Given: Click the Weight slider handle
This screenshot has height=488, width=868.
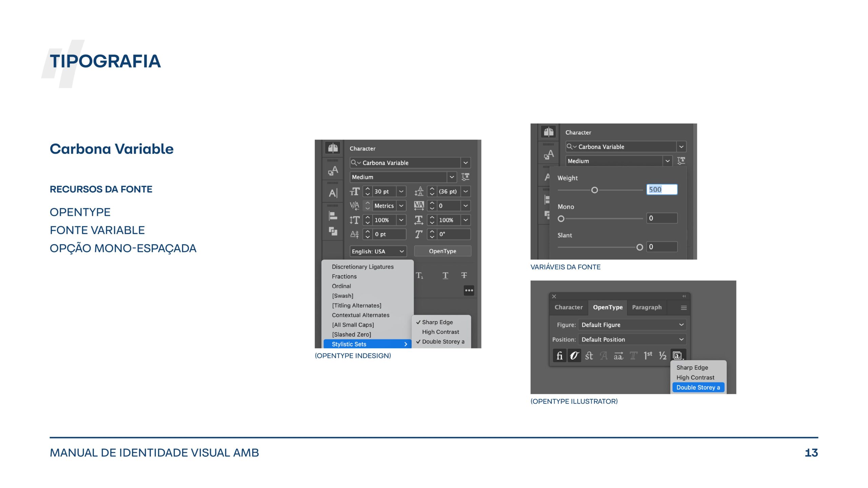Looking at the screenshot, I should [x=594, y=190].
